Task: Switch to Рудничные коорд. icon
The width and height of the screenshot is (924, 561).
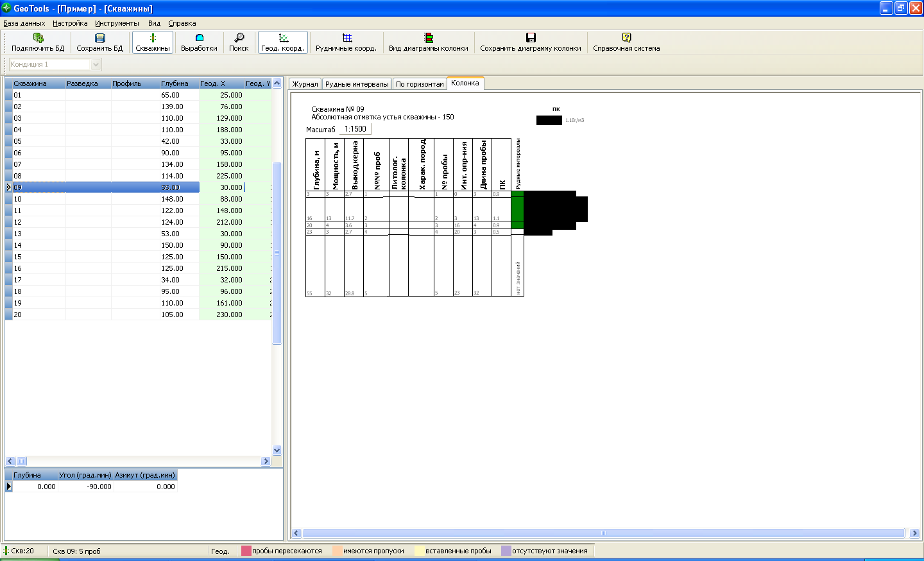Action: pos(346,38)
